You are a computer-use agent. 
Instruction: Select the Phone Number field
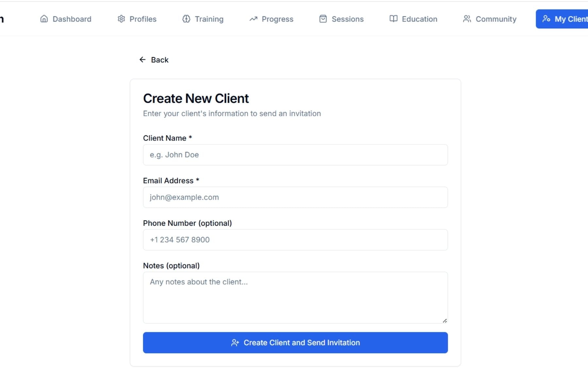pos(295,240)
